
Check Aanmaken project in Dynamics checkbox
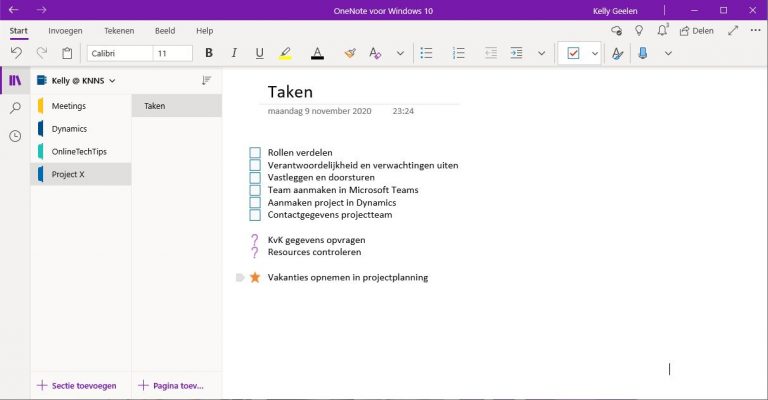[x=255, y=203]
